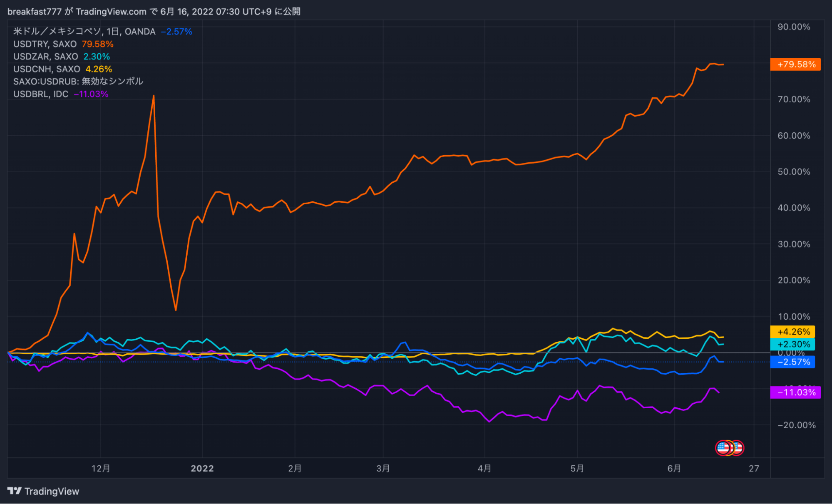Click the USDCNH 4.26% legend value
This screenshot has height=504, width=832.
click(x=99, y=69)
